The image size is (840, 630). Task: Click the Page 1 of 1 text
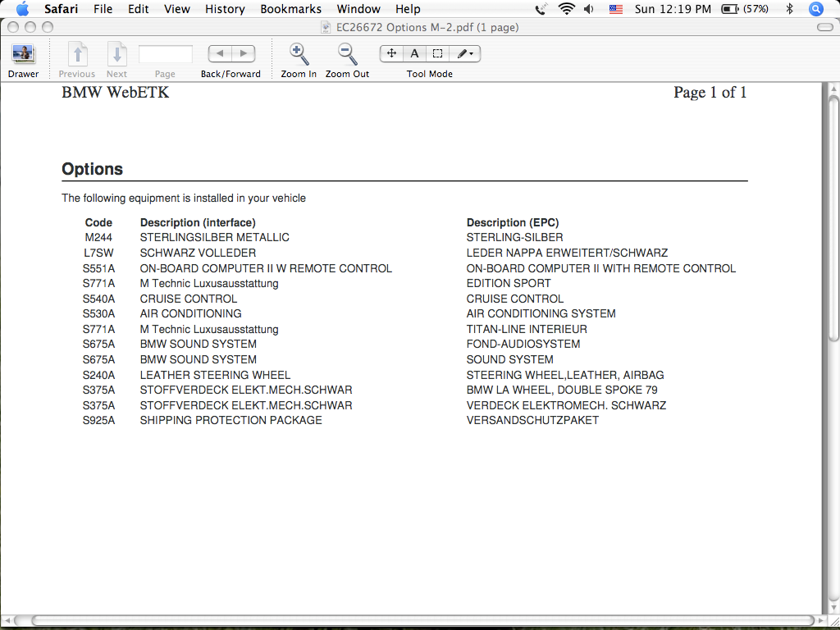710,92
